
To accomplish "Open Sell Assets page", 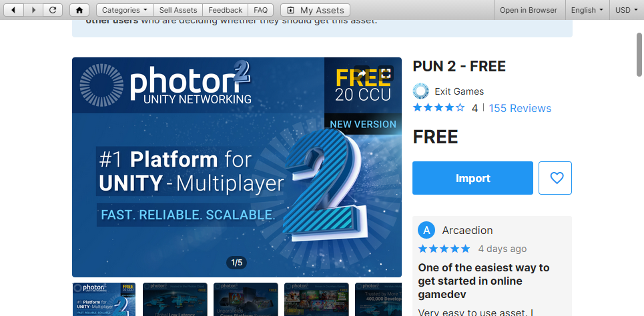I will [x=178, y=10].
